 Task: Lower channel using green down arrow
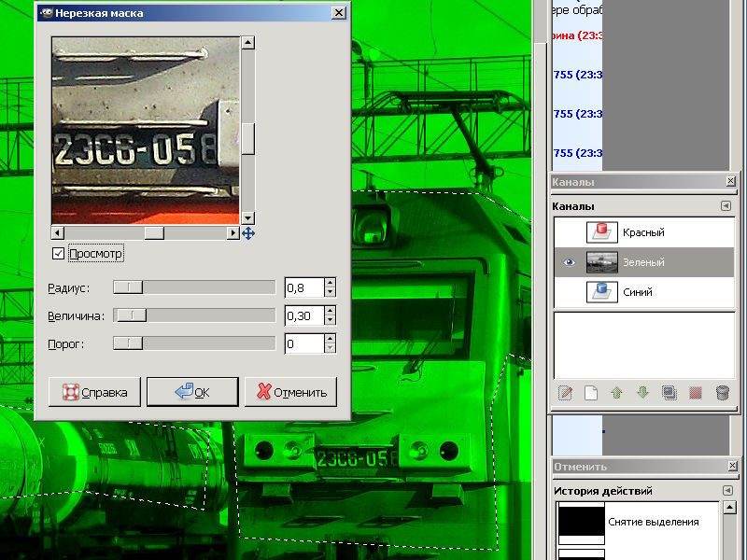click(x=642, y=393)
